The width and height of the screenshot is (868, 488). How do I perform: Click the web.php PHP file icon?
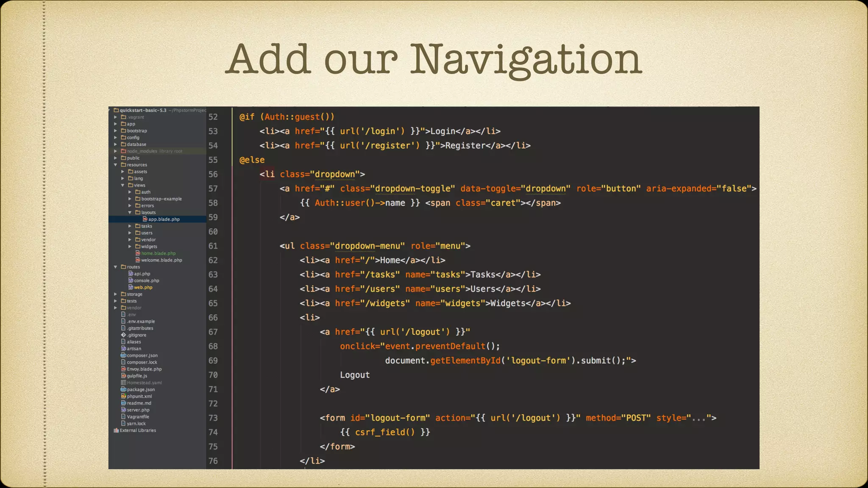(131, 287)
